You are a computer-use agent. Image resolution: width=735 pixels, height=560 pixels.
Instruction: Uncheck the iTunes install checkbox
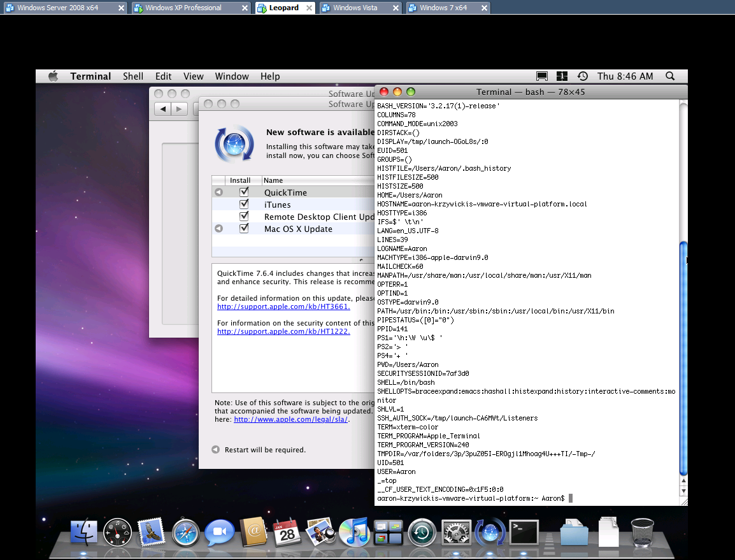[x=244, y=204]
